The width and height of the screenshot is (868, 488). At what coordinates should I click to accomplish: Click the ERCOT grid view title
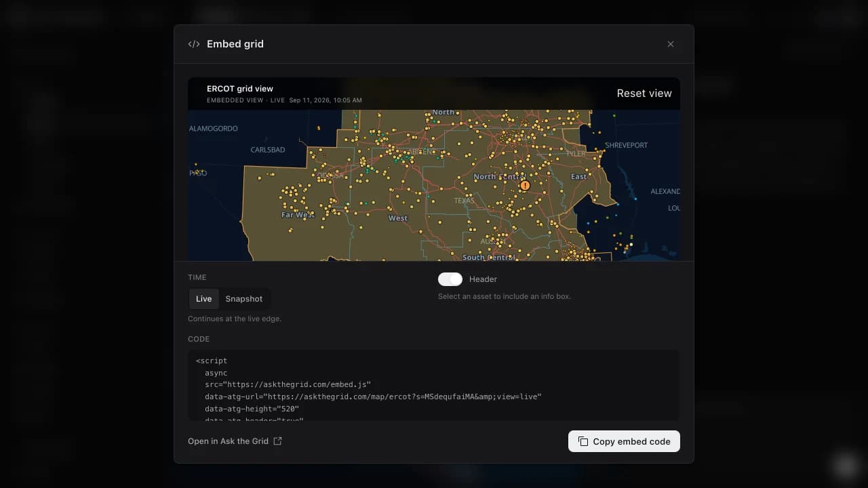point(240,89)
